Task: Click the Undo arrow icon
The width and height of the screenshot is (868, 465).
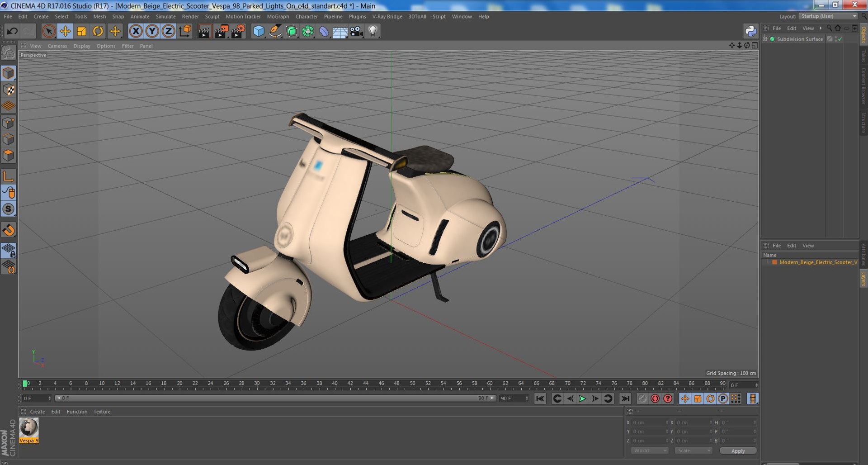Action: point(12,31)
